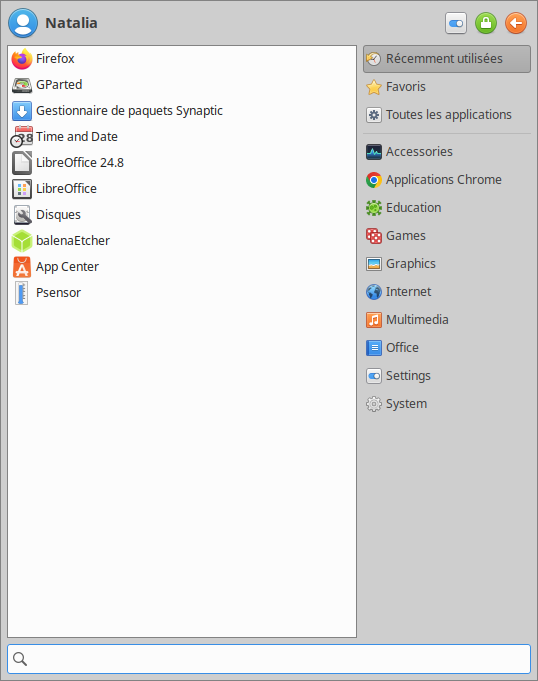Log out using the orange arrow button

pos(516,23)
